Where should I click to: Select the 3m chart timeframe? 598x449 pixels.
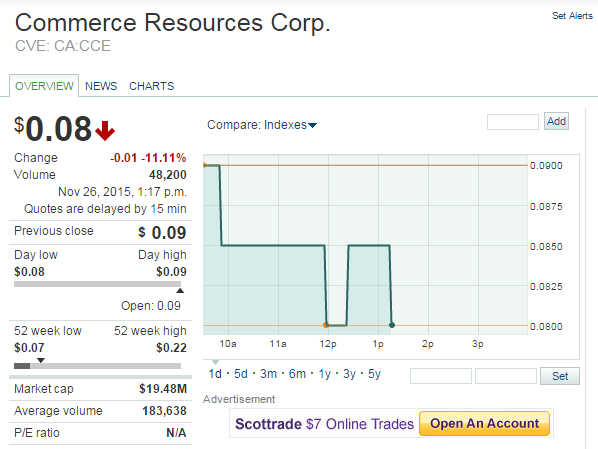(x=268, y=374)
